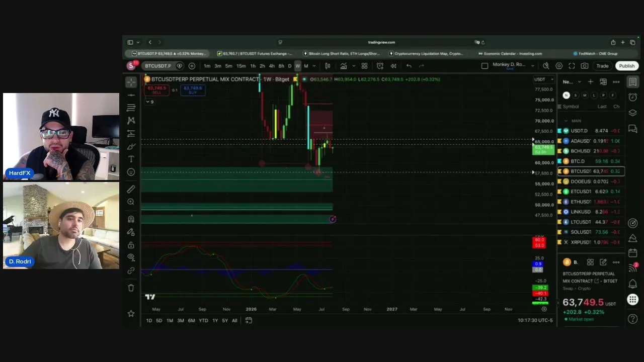
Task: Click the red SELL price button
Action: [x=156, y=90]
